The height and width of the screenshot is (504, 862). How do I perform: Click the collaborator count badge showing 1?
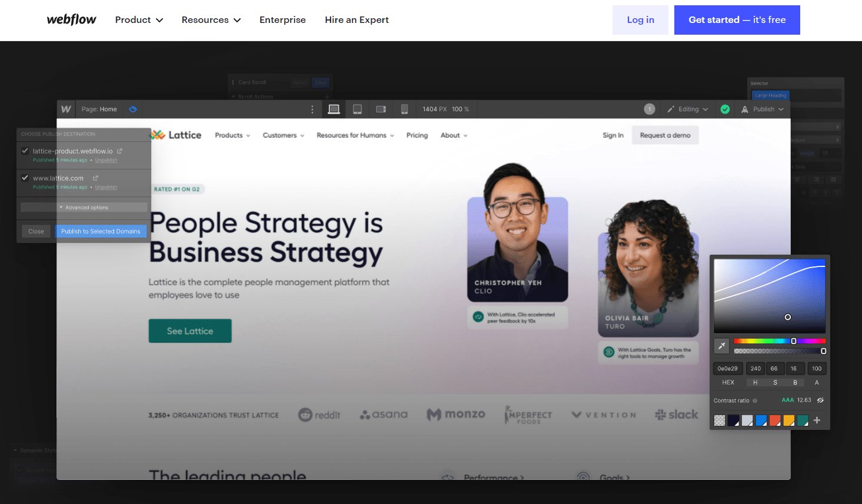click(650, 109)
